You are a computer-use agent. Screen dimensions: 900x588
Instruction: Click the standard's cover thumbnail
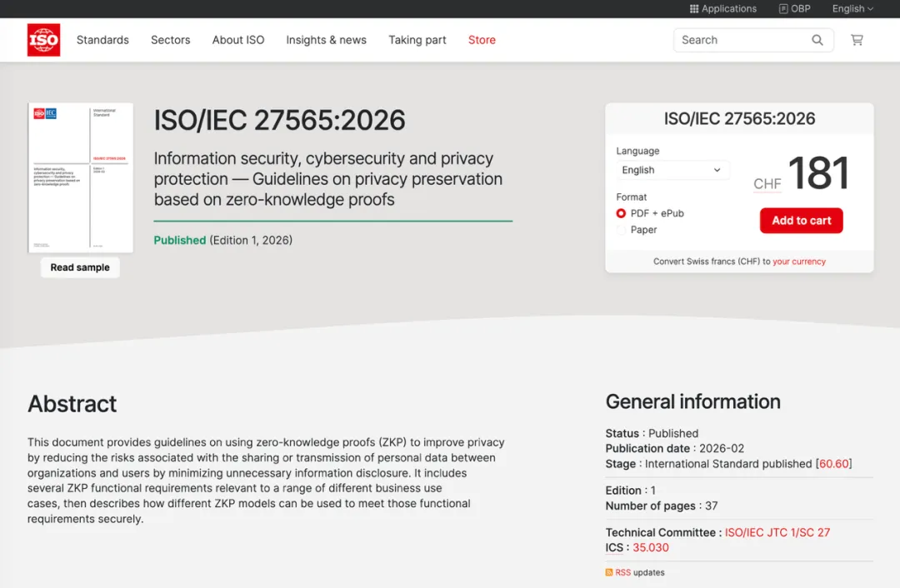(81, 177)
